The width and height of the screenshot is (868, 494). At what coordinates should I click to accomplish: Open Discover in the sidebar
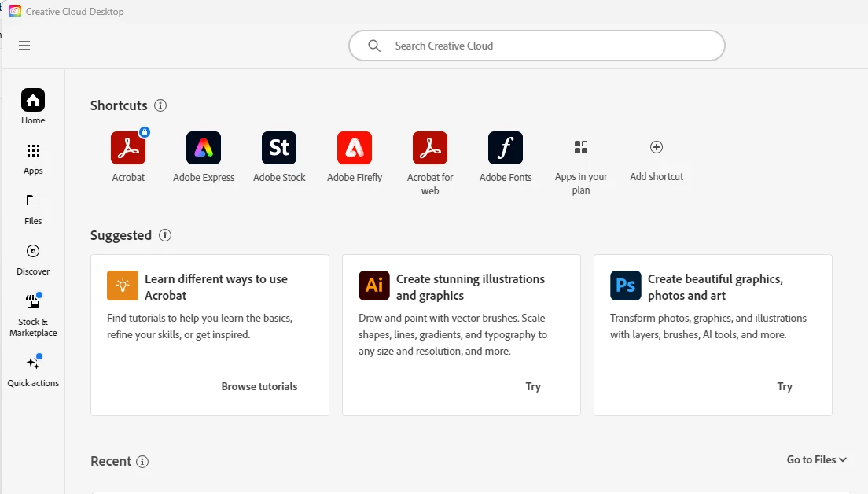tap(33, 260)
